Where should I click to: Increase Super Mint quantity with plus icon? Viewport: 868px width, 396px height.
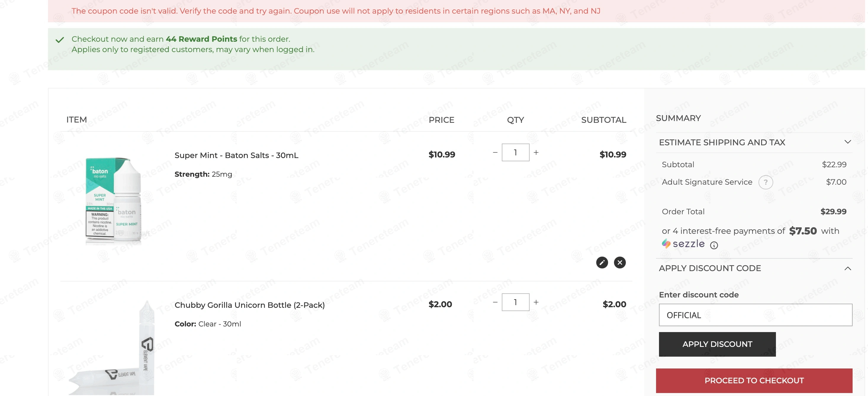(x=536, y=152)
